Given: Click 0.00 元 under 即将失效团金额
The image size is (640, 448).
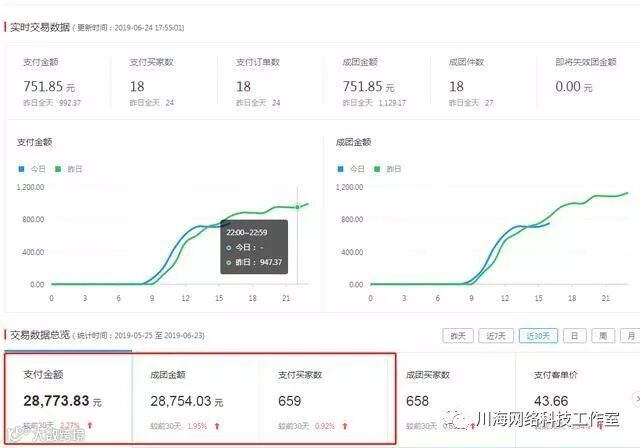Looking at the screenshot, I should [573, 86].
